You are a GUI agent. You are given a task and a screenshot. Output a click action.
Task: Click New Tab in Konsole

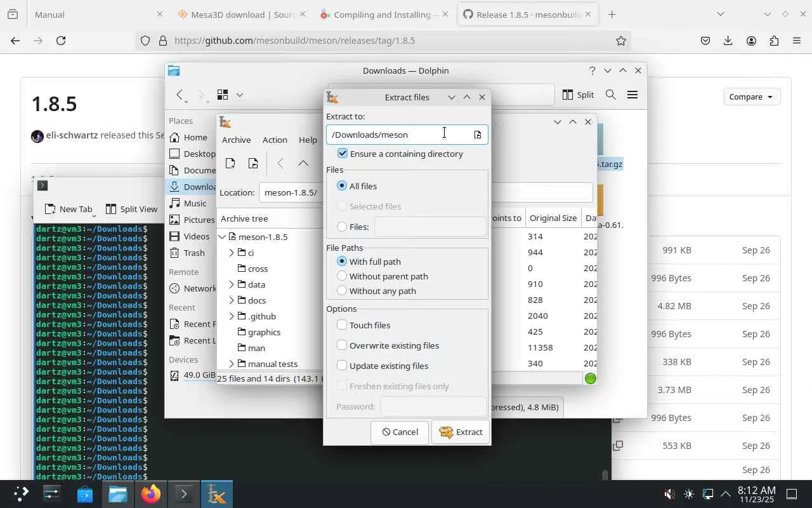pyautogui.click(x=69, y=209)
